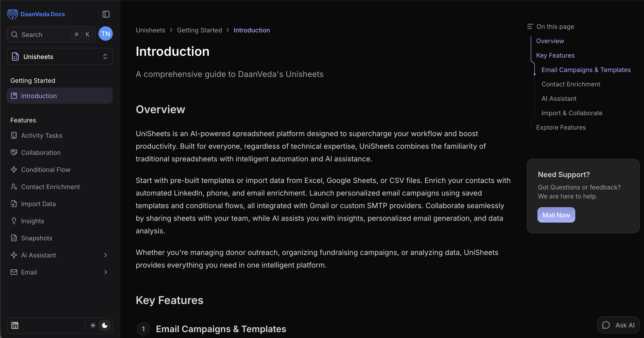Open the Insights lightbulb icon
The height and width of the screenshot is (338, 644).
pos(14,221)
